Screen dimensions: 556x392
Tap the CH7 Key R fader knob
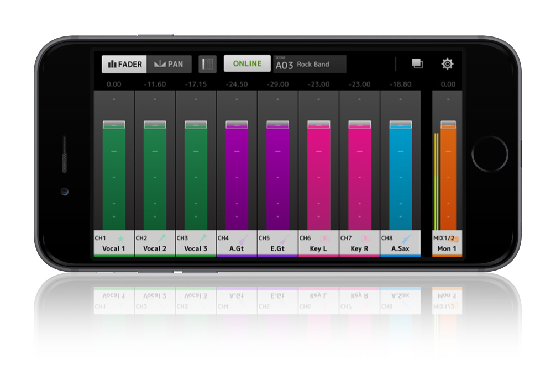[360, 124]
